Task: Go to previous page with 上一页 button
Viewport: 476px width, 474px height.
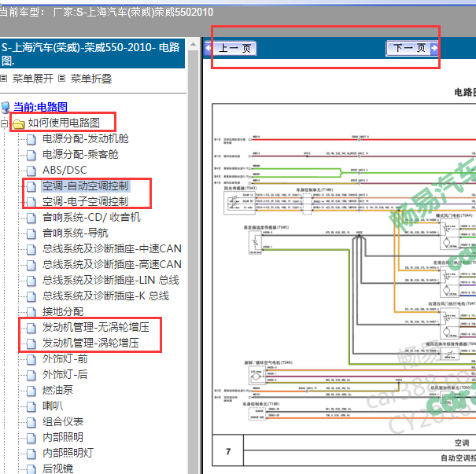Action: point(231,48)
